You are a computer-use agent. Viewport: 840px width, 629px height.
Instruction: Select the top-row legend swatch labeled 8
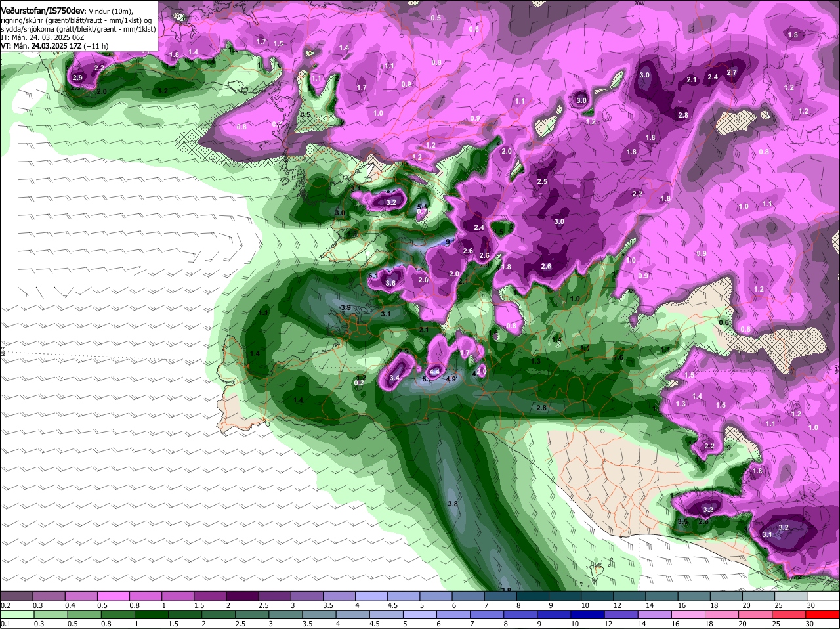[x=533, y=596]
